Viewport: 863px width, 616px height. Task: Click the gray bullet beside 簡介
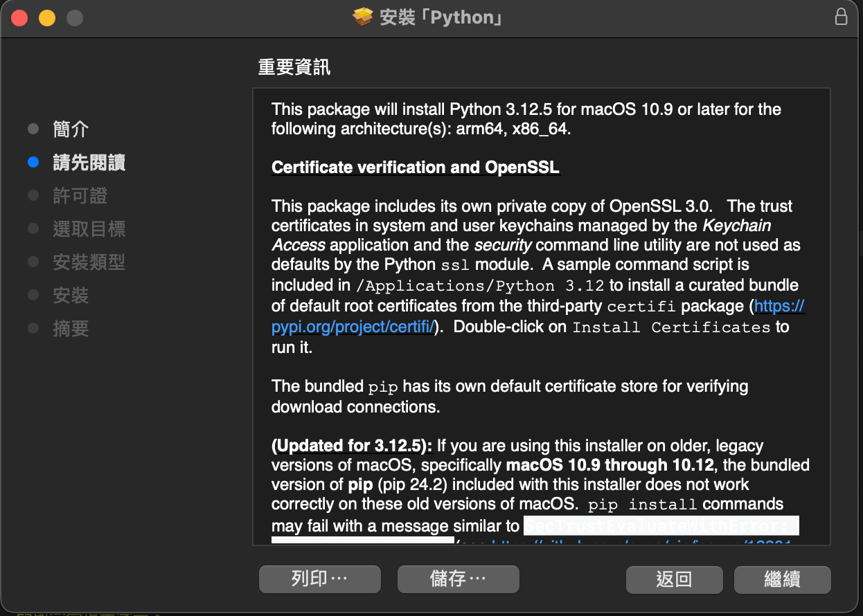[33, 129]
